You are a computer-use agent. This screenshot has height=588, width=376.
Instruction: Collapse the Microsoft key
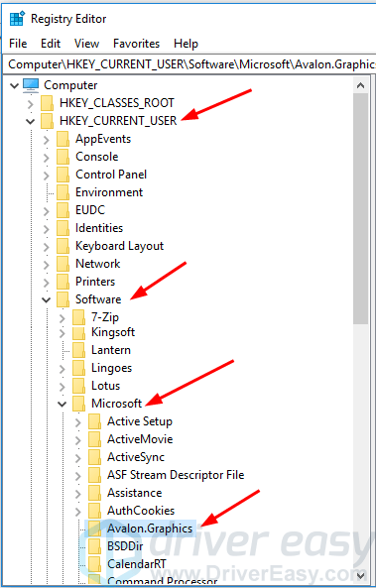click(x=62, y=404)
